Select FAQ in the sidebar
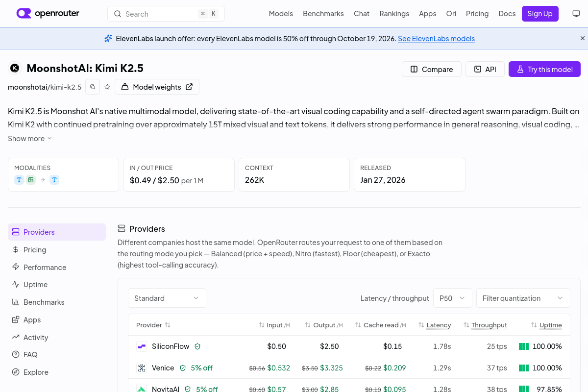 pos(57,355)
